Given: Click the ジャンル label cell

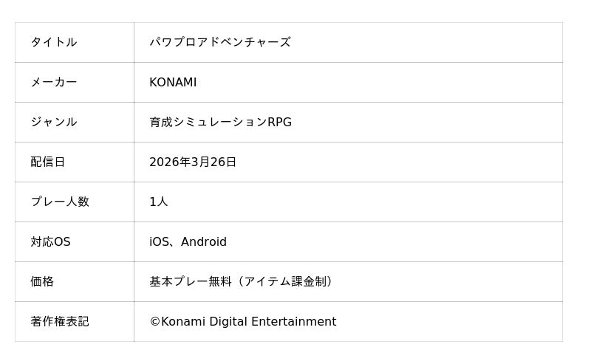Looking at the screenshot, I should point(54,122).
